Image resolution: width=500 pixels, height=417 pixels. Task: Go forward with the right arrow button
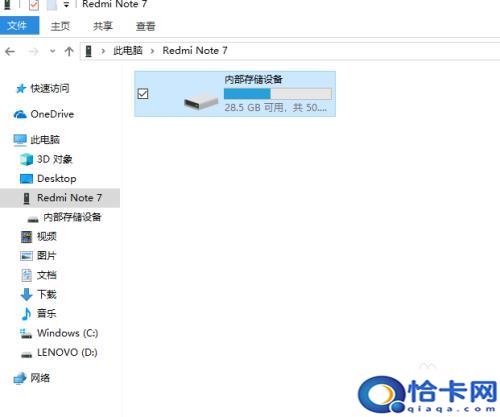click(x=33, y=51)
